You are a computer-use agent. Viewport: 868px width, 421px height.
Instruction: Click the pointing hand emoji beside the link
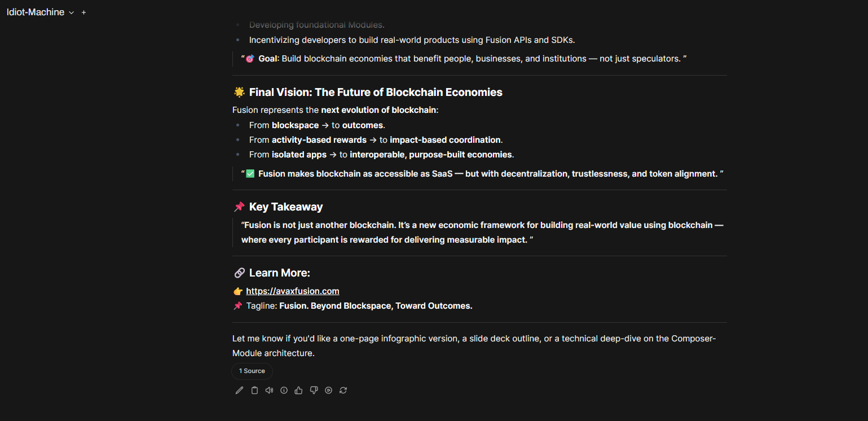[237, 291]
